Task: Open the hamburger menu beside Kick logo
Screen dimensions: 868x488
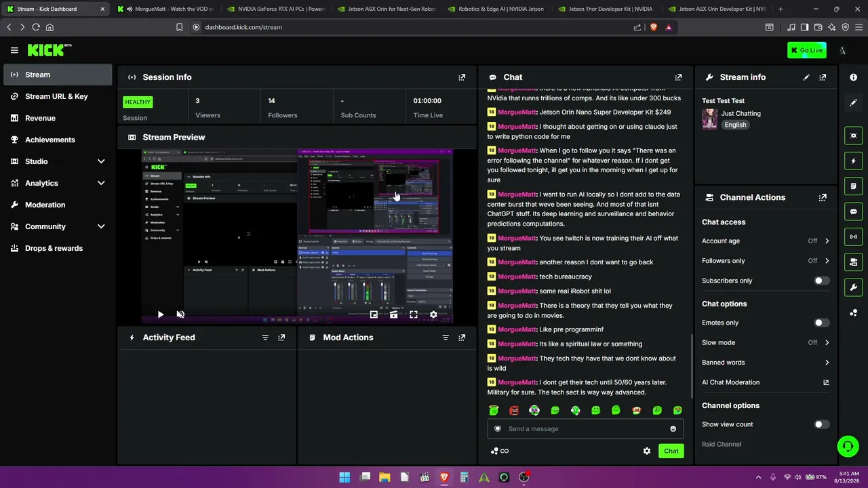Action: 14,50
